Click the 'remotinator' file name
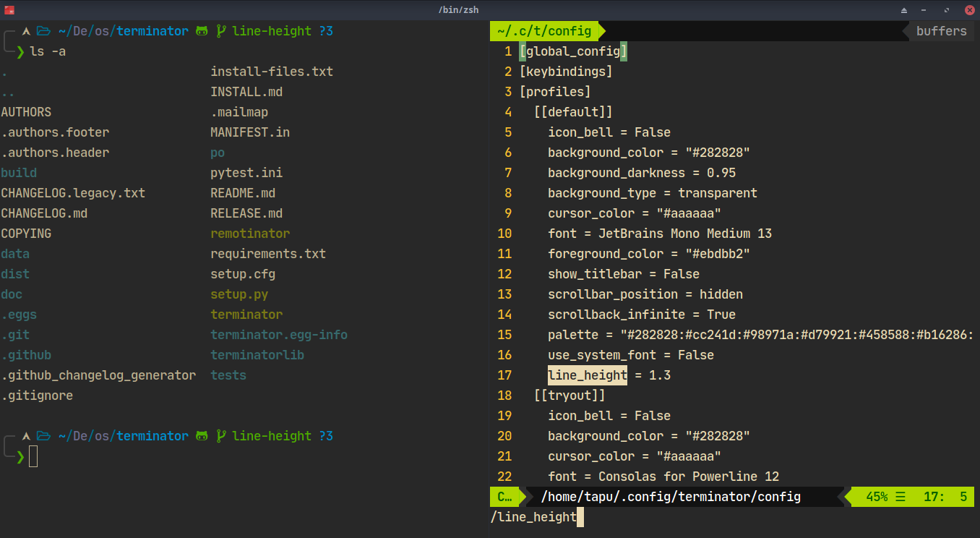This screenshot has height=538, width=980. tap(250, 234)
